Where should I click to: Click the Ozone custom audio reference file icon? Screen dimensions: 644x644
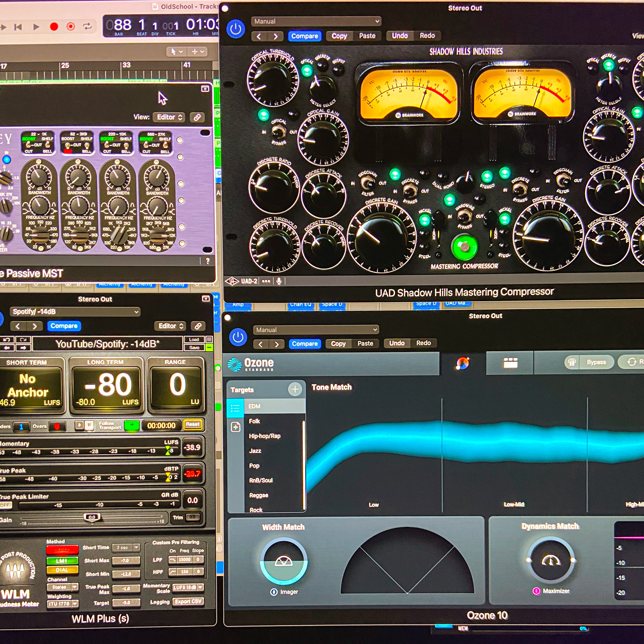pyautogui.click(x=236, y=426)
